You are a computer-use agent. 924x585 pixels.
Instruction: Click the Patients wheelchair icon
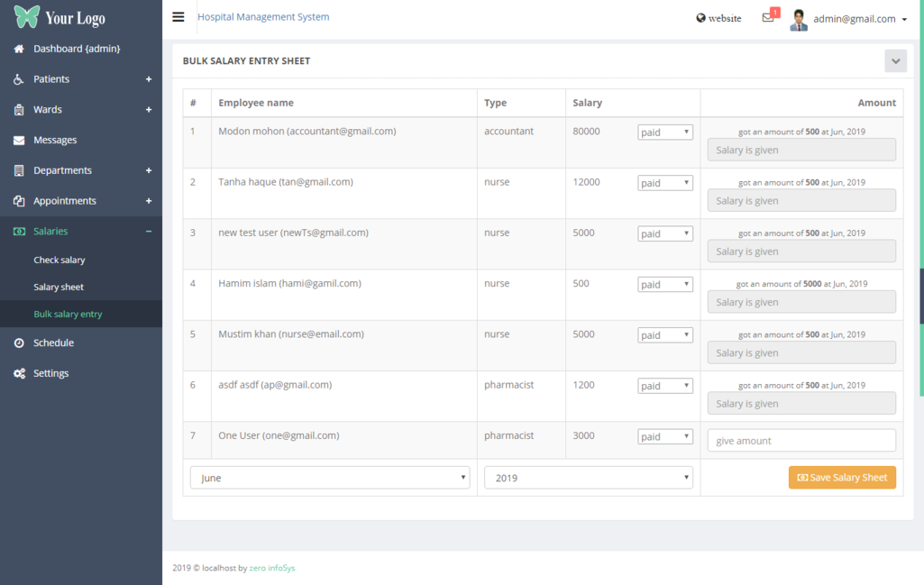[x=19, y=79]
